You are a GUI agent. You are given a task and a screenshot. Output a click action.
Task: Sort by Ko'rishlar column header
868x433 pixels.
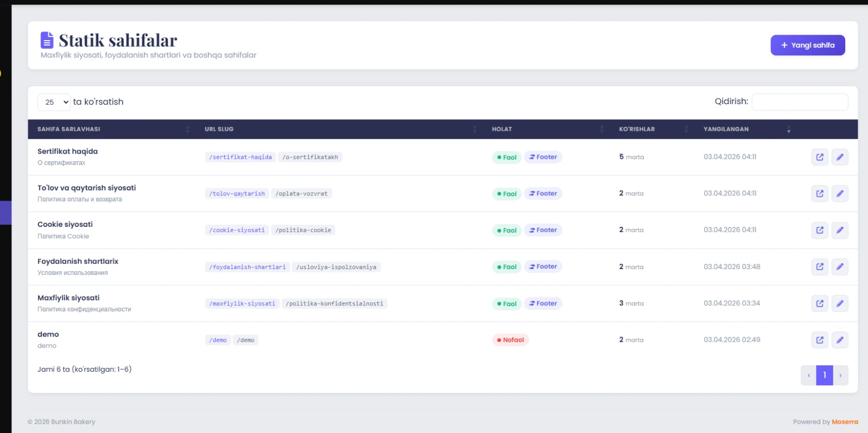click(637, 129)
